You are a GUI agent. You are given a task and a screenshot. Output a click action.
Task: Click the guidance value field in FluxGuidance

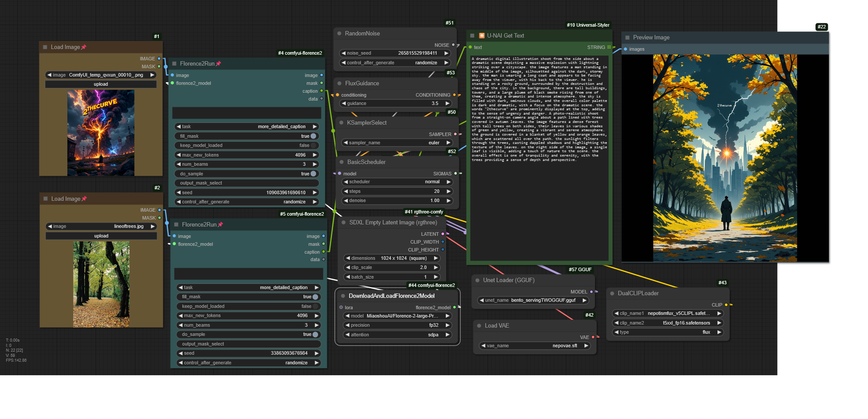click(396, 103)
